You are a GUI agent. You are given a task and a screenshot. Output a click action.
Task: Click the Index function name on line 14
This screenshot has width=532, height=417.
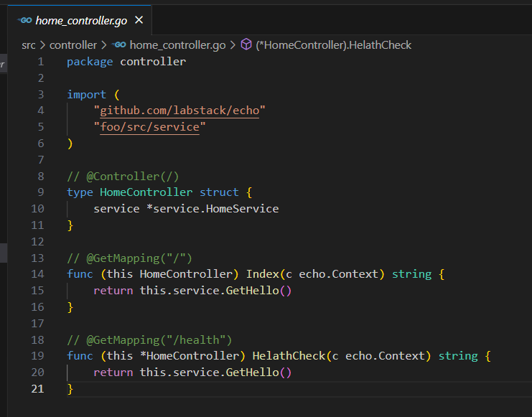(263, 274)
